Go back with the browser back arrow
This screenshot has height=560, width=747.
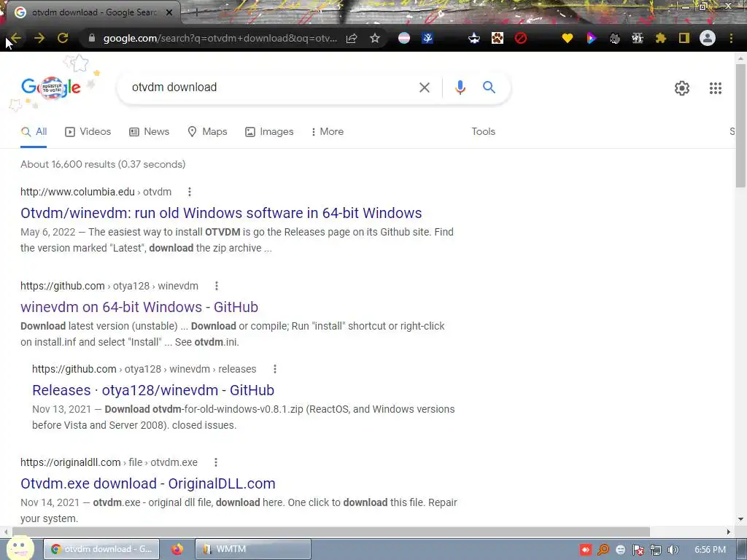tap(16, 38)
